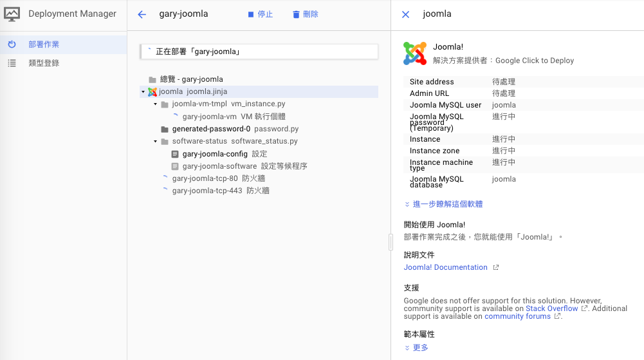Click the Admin URL 待處理 value
The image size is (644, 360).
pyautogui.click(x=504, y=93)
